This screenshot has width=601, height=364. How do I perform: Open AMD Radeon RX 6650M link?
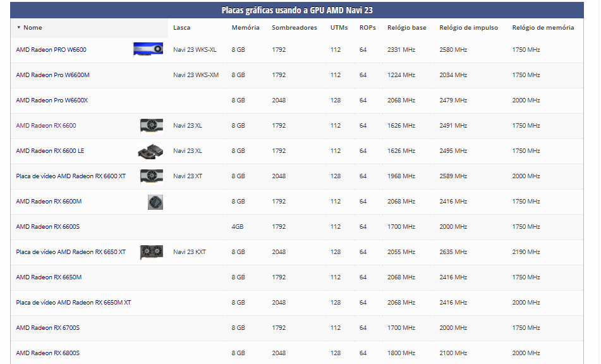click(49, 277)
